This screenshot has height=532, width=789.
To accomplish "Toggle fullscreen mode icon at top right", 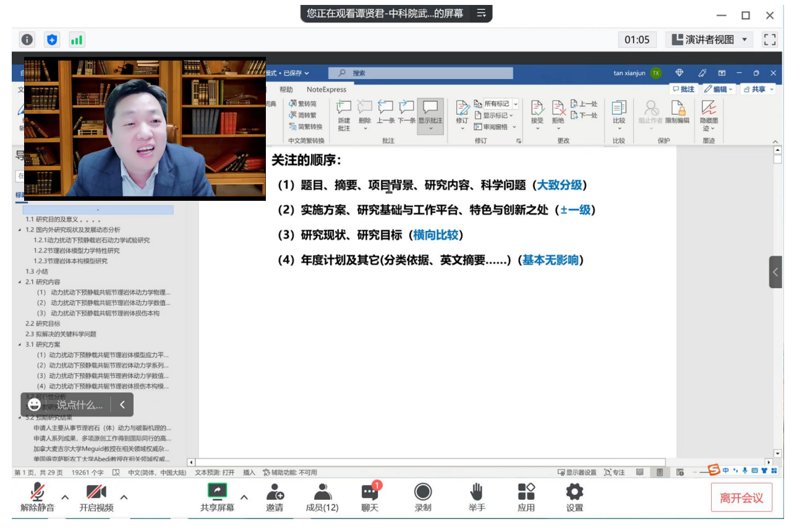I will 769,40.
